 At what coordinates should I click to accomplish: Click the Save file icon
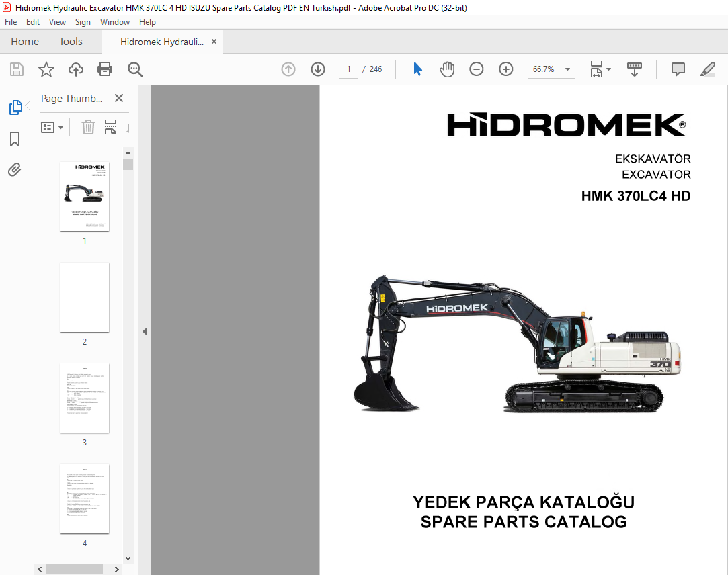pos(17,69)
